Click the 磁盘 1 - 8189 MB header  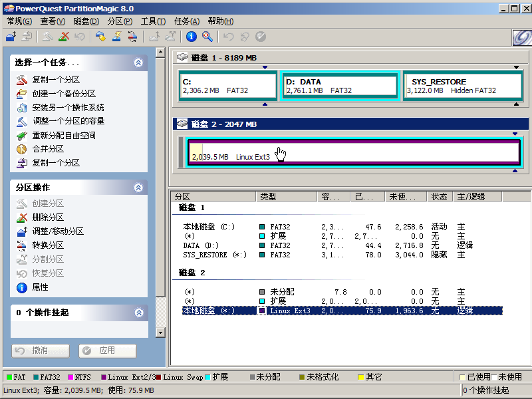click(351, 58)
